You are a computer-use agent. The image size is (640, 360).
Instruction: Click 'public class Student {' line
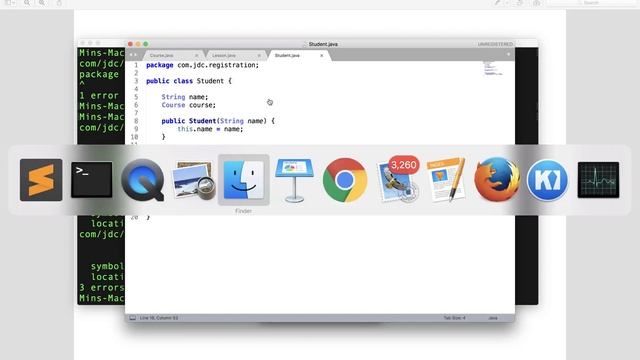189,81
